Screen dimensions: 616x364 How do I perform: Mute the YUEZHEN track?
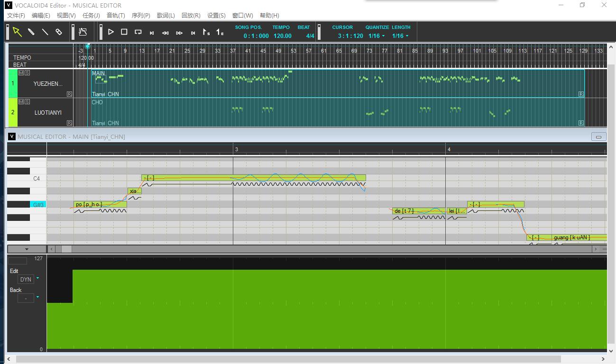[x=21, y=73]
